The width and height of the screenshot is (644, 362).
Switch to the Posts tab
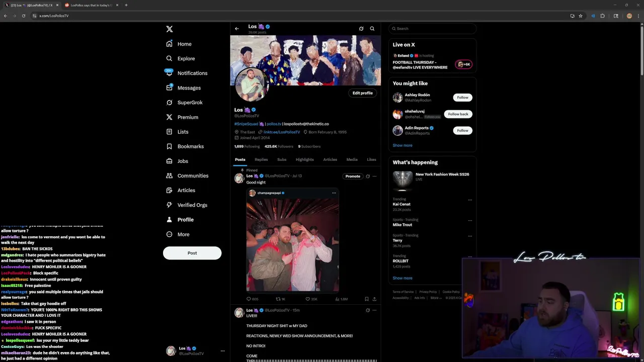240,159
